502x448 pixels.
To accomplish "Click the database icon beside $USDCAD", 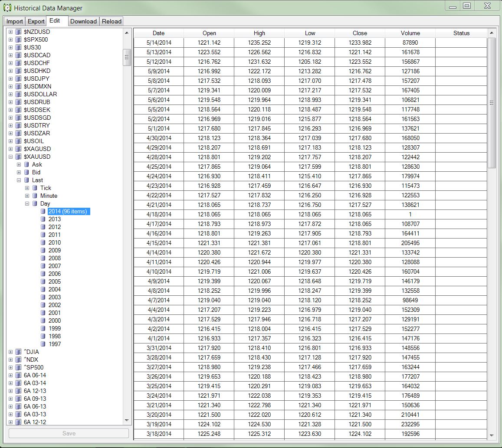I will [x=19, y=56].
